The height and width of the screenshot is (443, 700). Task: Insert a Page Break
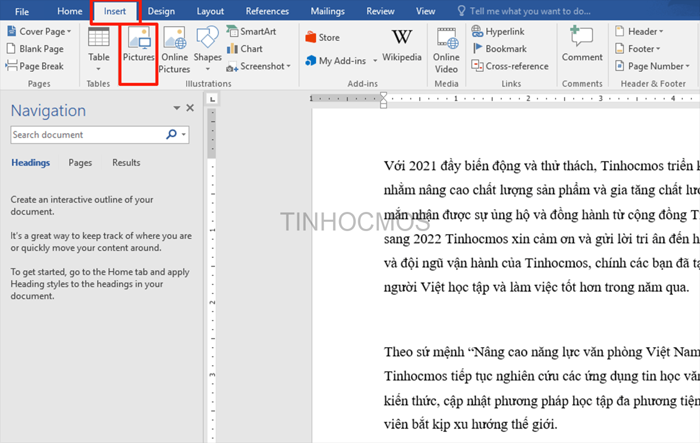click(35, 66)
